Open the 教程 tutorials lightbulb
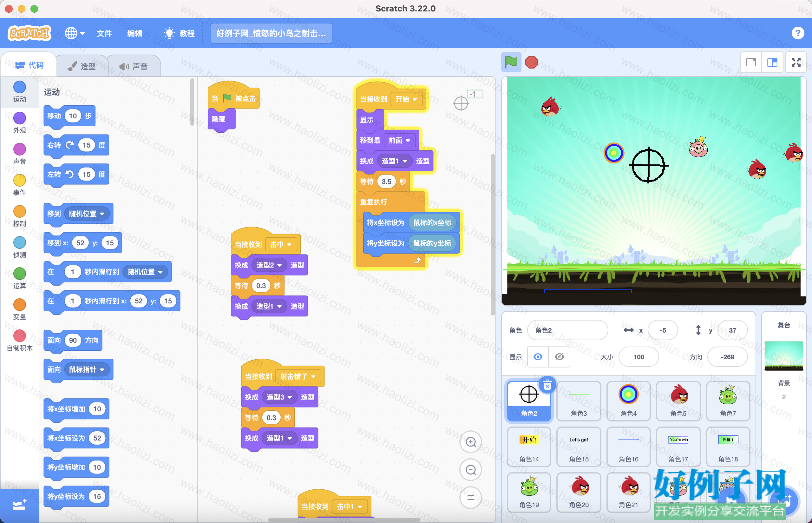 click(179, 33)
